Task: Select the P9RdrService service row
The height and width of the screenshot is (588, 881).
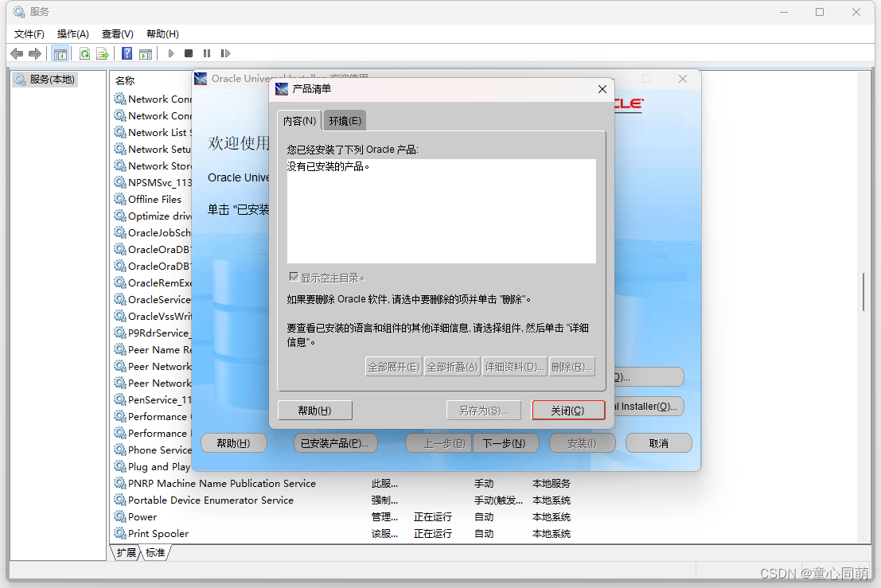Action: [x=159, y=333]
